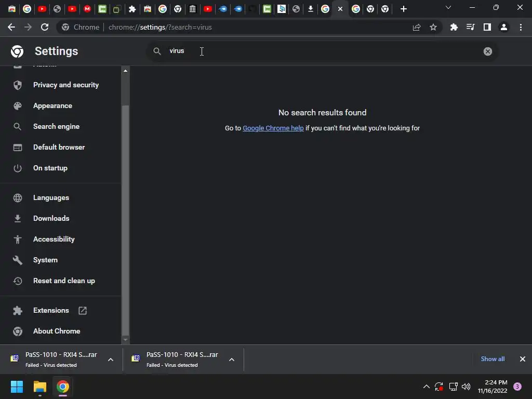The width and height of the screenshot is (532, 399).
Task: Open the Google Chrome help link
Action: pos(273,128)
